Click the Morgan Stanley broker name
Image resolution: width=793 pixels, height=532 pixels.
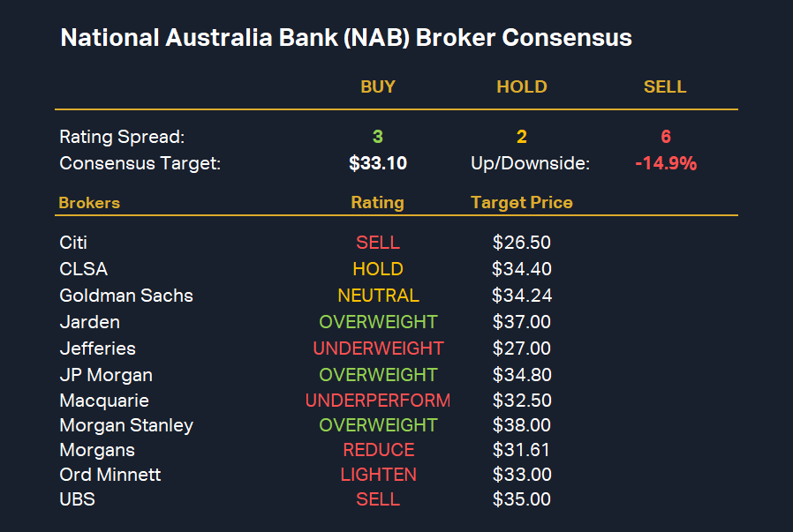(x=126, y=425)
